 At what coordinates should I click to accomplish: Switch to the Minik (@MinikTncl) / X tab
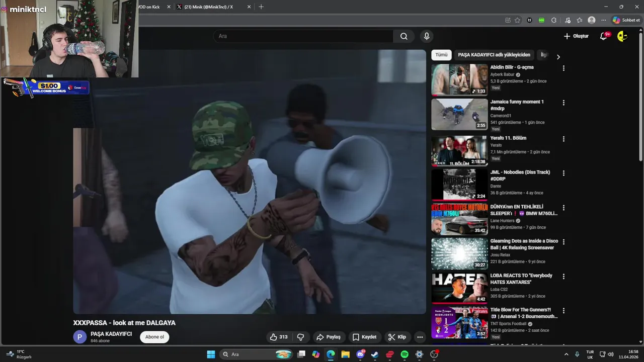pos(208,7)
